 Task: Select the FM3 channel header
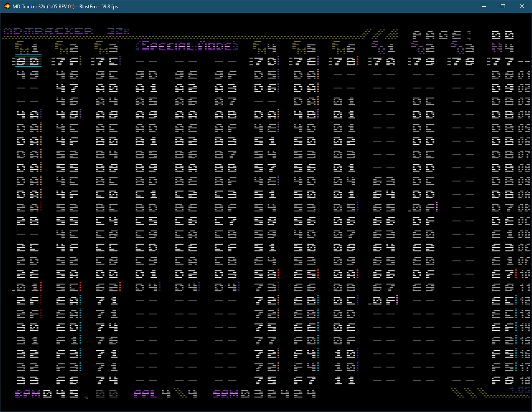coord(106,48)
